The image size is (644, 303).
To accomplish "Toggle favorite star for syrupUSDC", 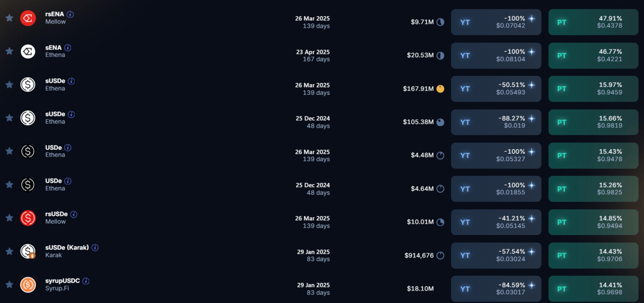I will pos(9,285).
